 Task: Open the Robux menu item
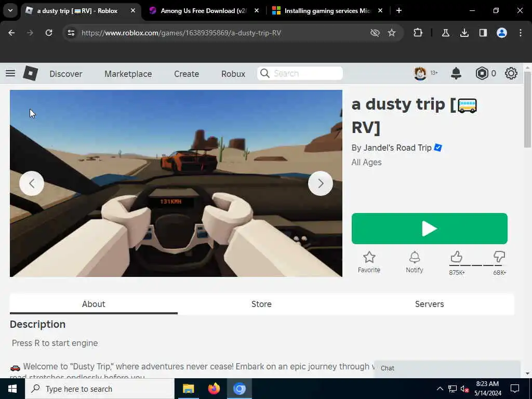tap(233, 74)
